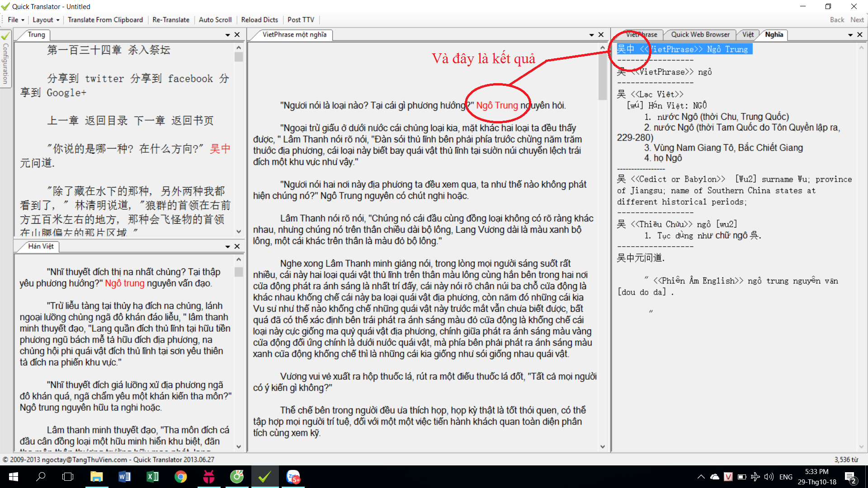
Task: Open Zalo from the taskbar
Action: pyautogui.click(x=293, y=477)
